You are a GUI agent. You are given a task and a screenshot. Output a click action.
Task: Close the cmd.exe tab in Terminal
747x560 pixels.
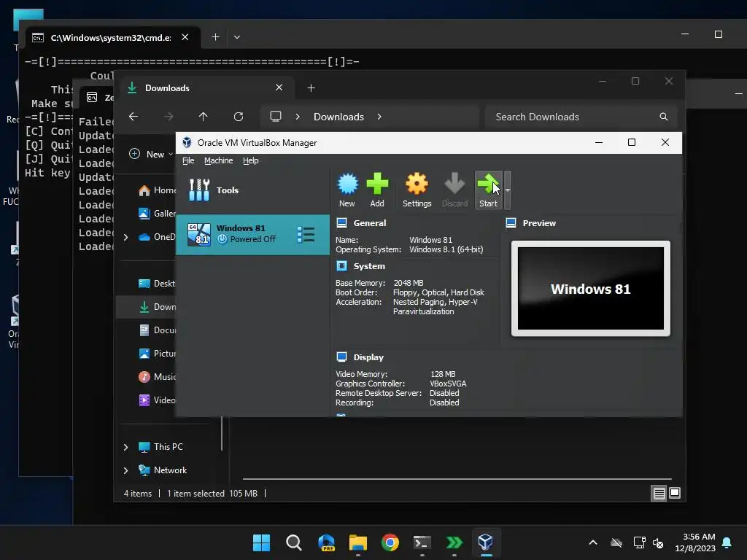click(185, 37)
